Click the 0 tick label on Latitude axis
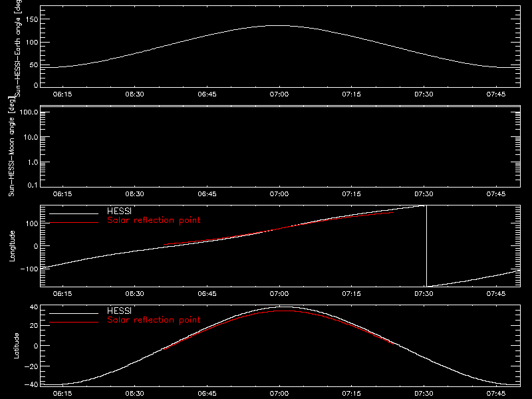 [x=36, y=346]
